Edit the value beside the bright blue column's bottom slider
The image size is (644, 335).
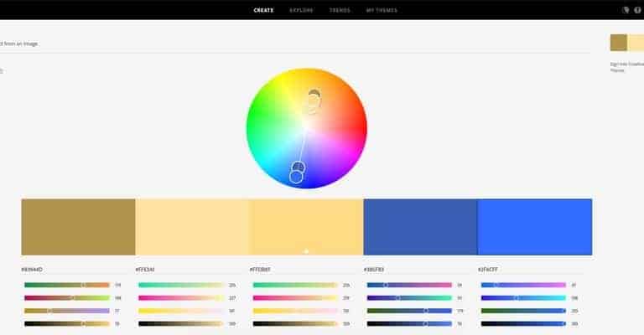574,324
